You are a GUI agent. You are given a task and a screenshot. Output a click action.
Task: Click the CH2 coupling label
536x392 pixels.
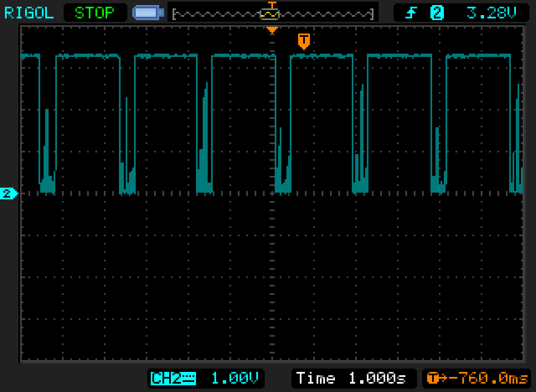(x=173, y=379)
